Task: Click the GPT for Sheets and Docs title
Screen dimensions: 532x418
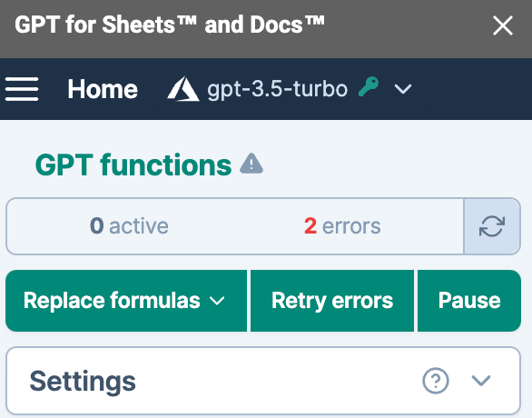Action: (169, 25)
